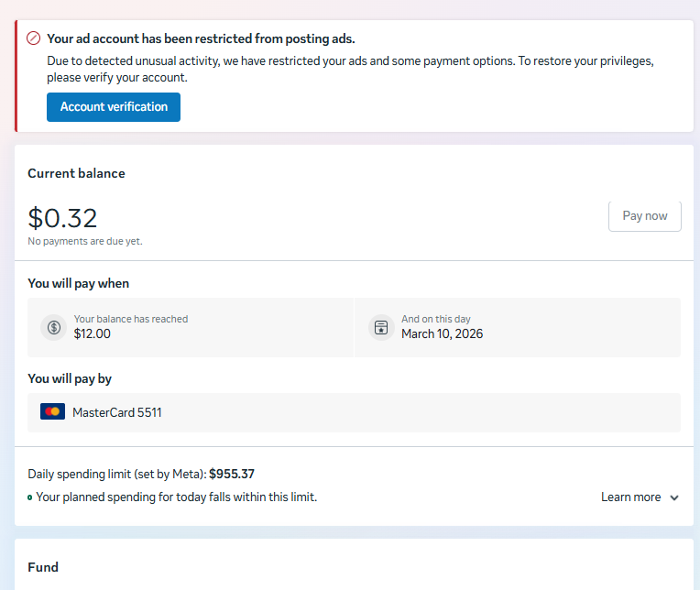Expand the Learn more chevron arrow
This screenshot has width=700, height=590.
(674, 497)
